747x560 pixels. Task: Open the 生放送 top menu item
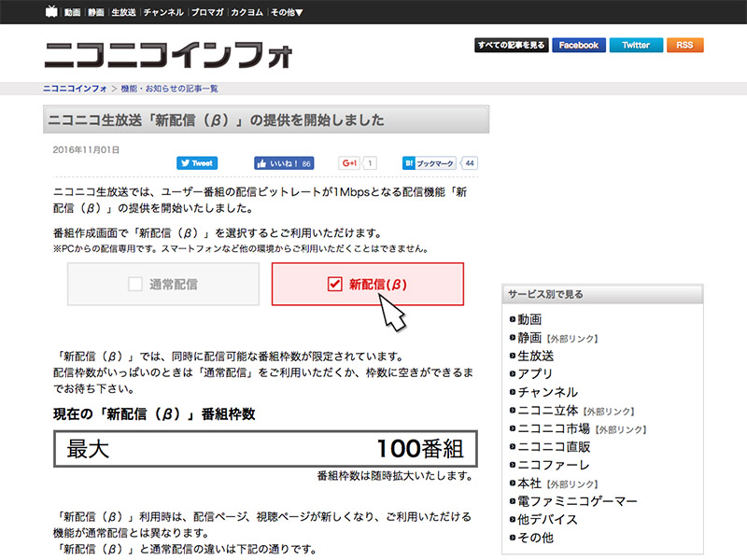(123, 12)
